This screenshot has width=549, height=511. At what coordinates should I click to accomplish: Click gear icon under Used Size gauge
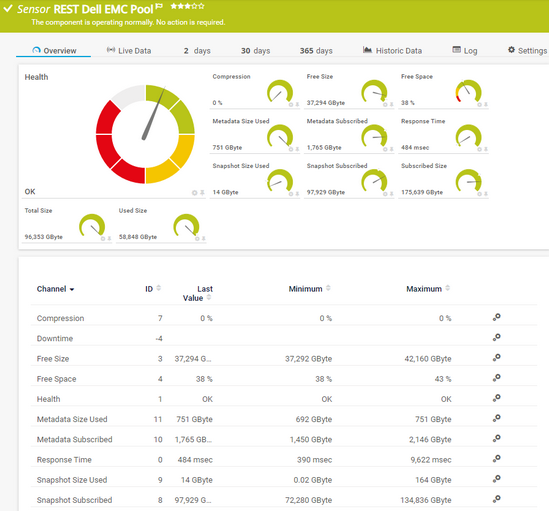(197, 239)
